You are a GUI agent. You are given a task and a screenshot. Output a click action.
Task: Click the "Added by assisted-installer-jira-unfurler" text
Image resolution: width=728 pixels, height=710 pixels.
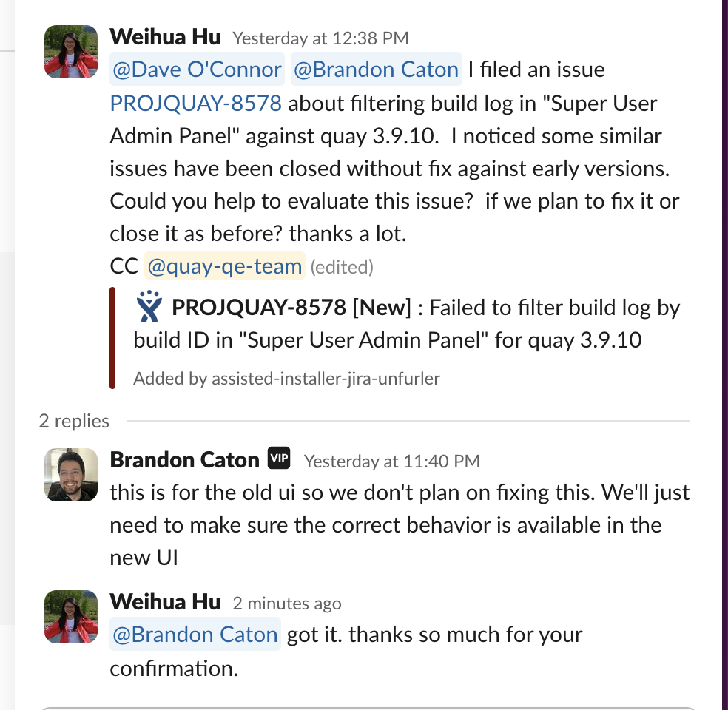(286, 379)
